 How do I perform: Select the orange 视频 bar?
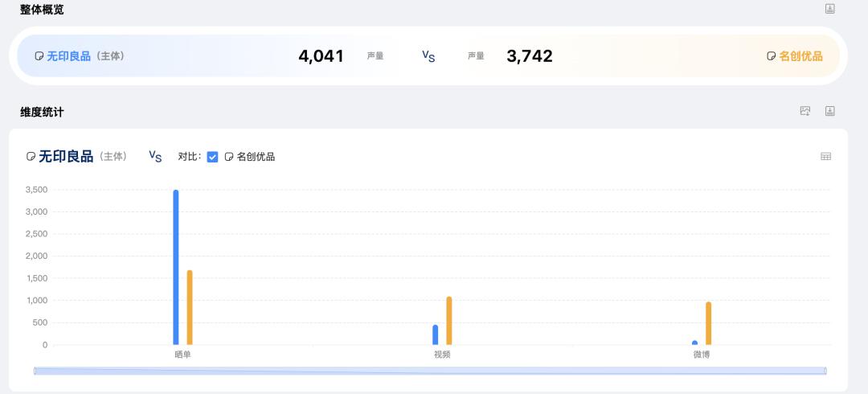pos(449,321)
